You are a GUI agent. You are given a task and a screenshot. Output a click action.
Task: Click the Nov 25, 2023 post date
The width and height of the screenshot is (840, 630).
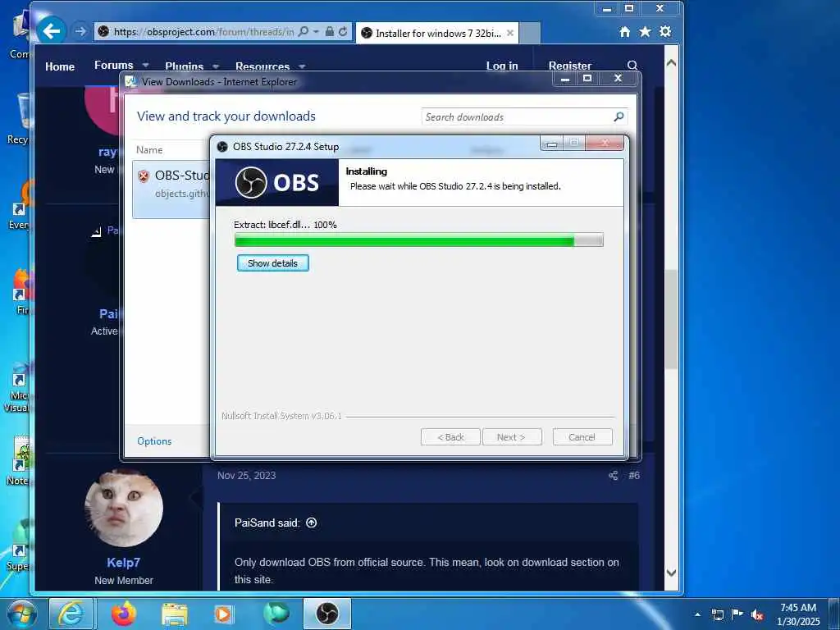coord(246,475)
